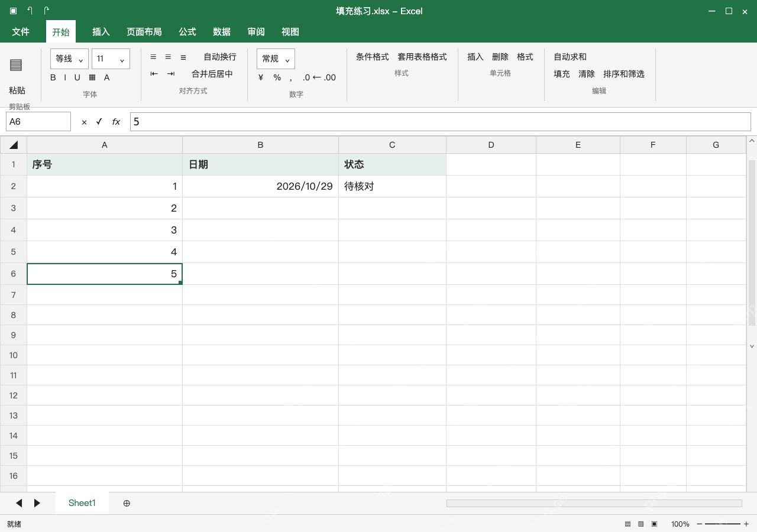Toggle italic formatting
The image size is (757, 532).
click(x=65, y=77)
